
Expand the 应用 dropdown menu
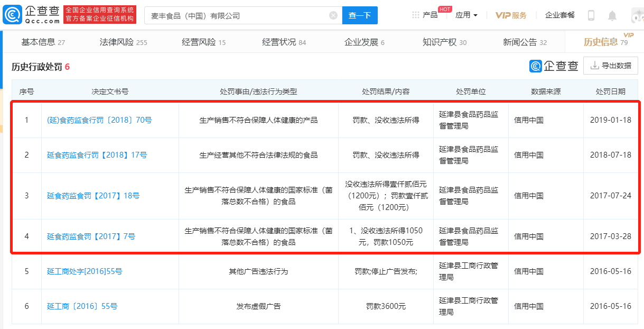(x=466, y=15)
